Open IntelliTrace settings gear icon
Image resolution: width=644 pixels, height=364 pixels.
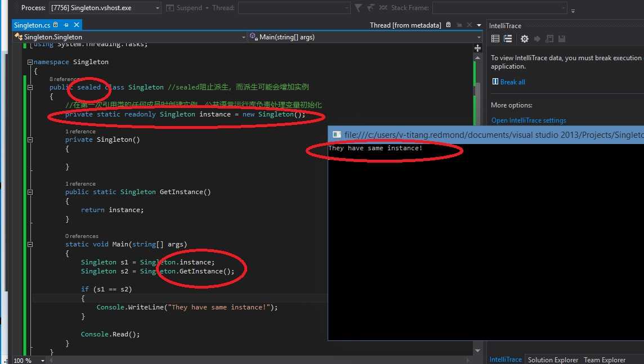point(525,39)
